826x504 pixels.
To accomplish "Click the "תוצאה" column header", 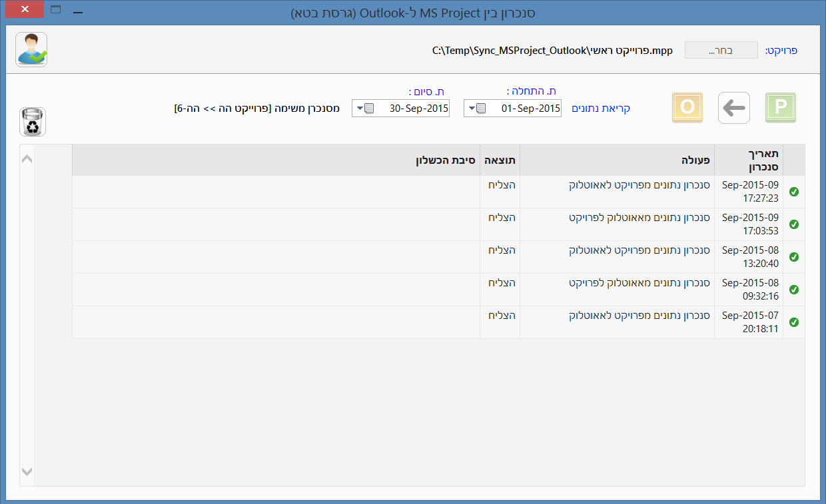I will (x=500, y=160).
